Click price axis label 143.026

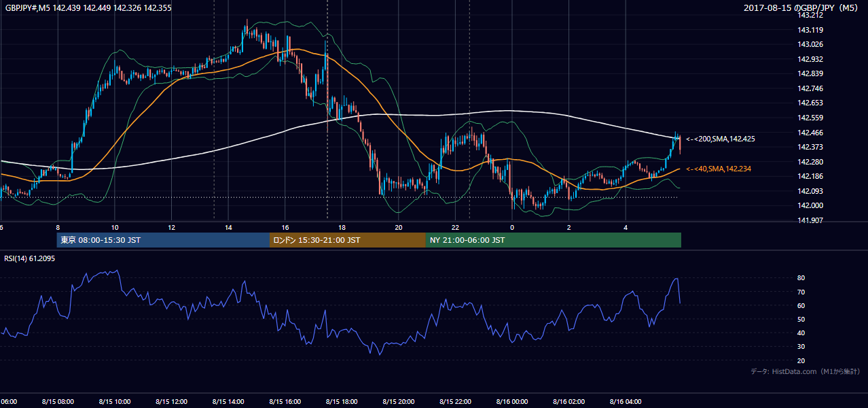[x=810, y=45]
